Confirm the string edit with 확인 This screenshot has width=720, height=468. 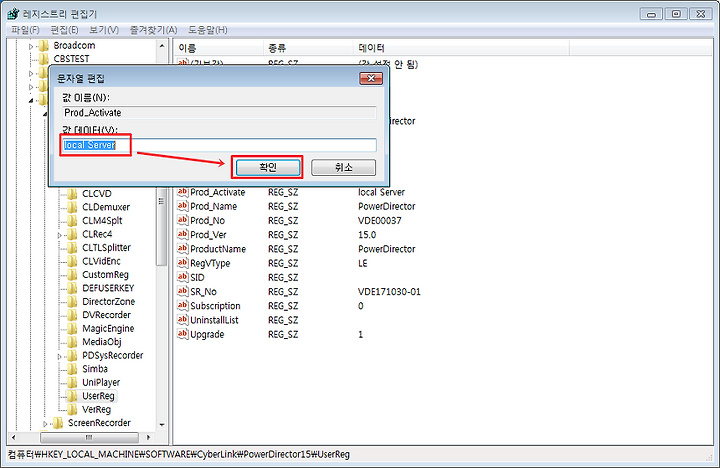pos(268,167)
